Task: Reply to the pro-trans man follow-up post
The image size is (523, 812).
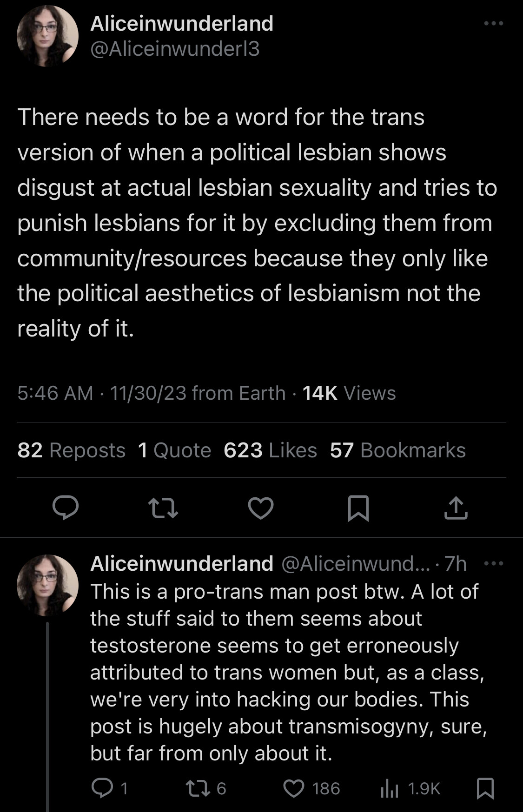Action: click(x=100, y=788)
